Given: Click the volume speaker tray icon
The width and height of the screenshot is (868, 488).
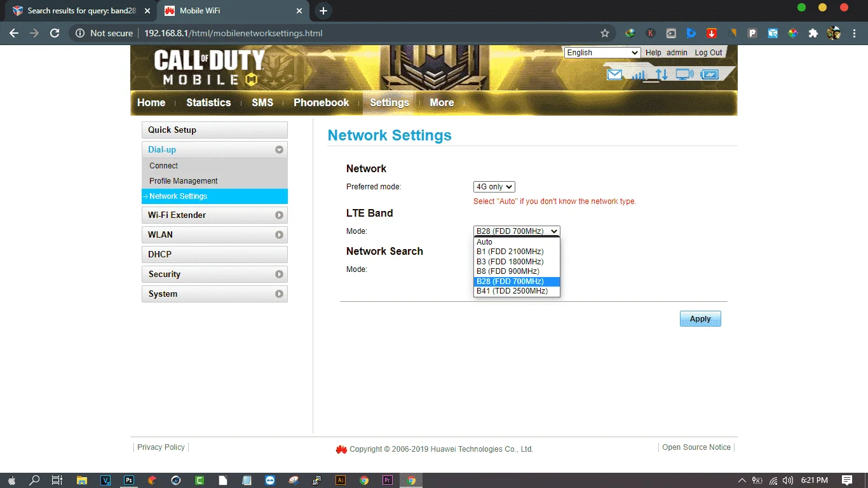Looking at the screenshot, I should (x=789, y=480).
